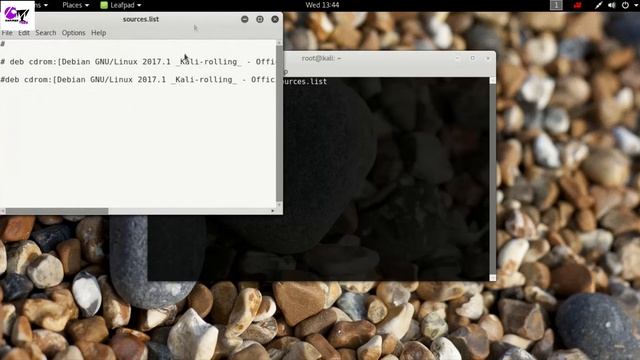This screenshot has height=360, width=640.
Task: Click the sources.list title bar text
Action: 141,19
